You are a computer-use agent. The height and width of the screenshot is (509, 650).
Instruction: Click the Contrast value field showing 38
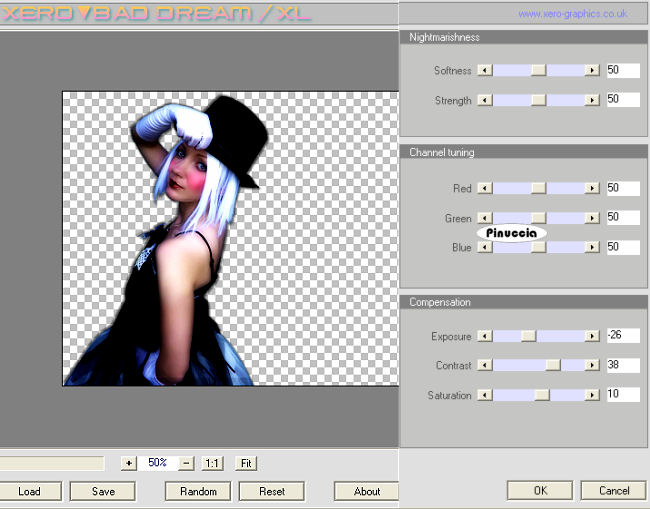[x=623, y=365]
